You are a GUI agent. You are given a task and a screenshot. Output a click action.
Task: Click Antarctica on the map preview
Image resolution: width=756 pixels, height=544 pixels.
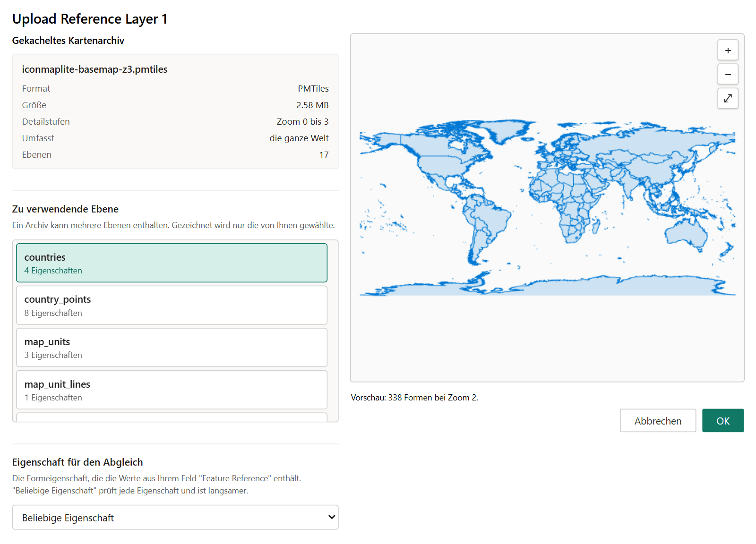548,287
